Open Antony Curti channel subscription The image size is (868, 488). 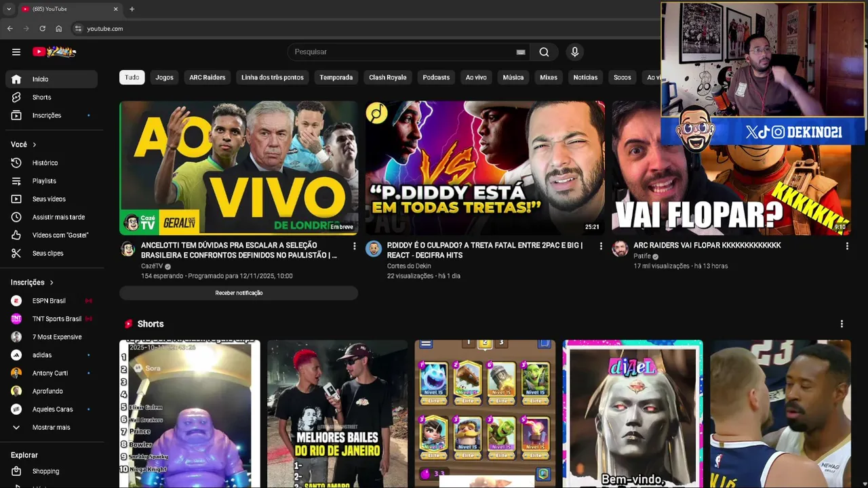coord(52,373)
